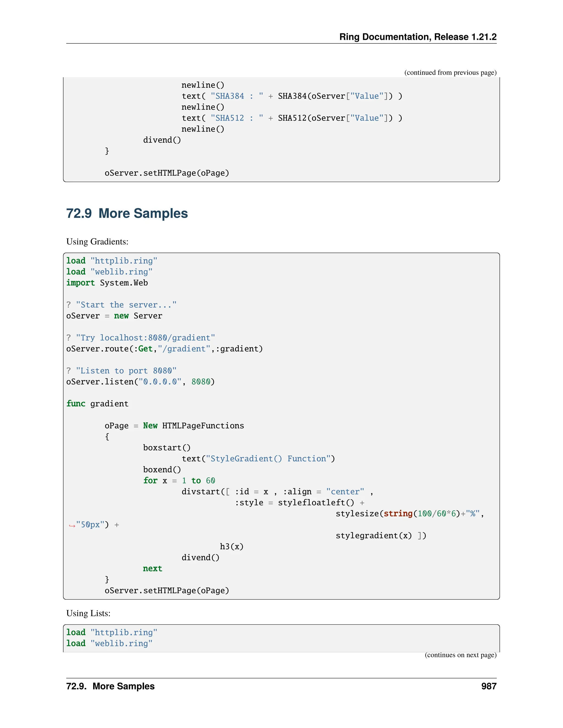Viewport: 563px width, 728px height.
Task: Click the green "next" keyword in the code
Action: click(x=152, y=569)
